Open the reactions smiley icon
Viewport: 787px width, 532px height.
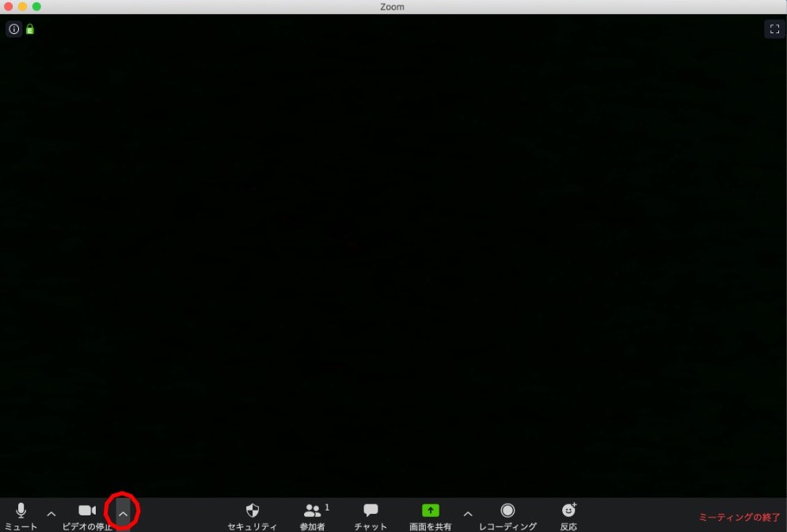pos(568,511)
